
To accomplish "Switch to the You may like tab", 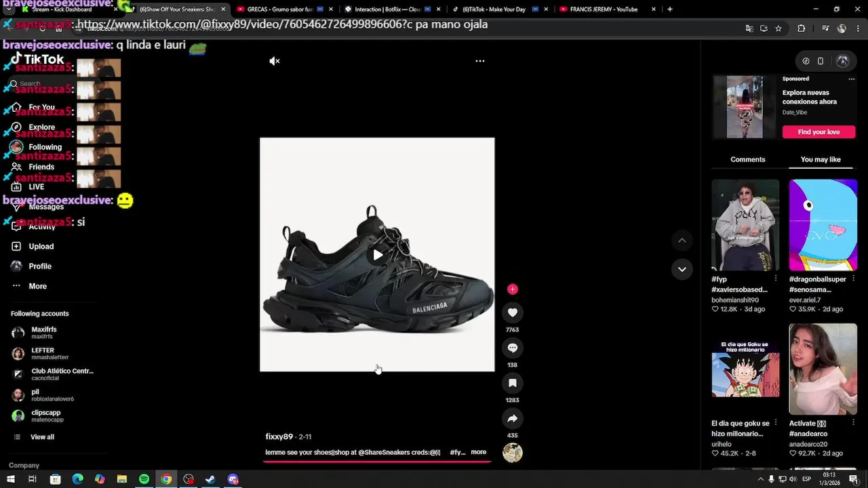I will pyautogui.click(x=821, y=159).
